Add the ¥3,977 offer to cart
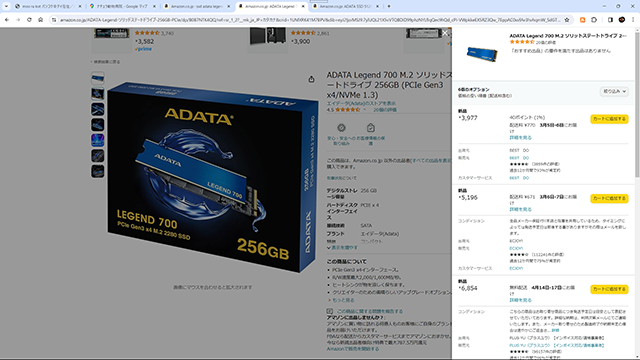640x360 pixels. click(x=609, y=119)
